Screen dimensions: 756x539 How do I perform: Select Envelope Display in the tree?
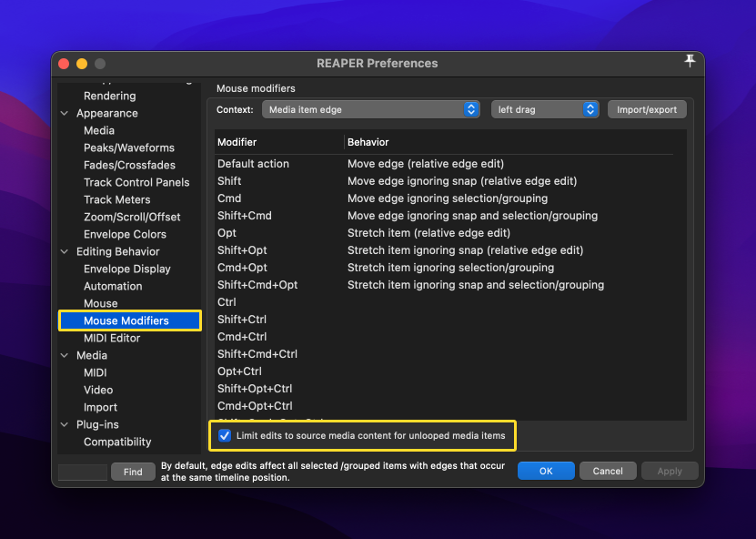pyautogui.click(x=126, y=269)
